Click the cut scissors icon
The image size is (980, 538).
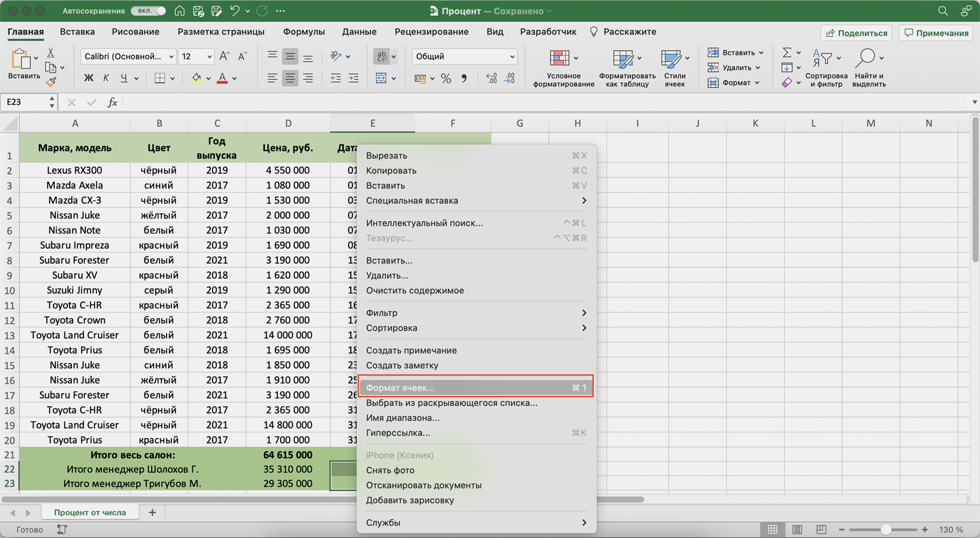[x=51, y=53]
